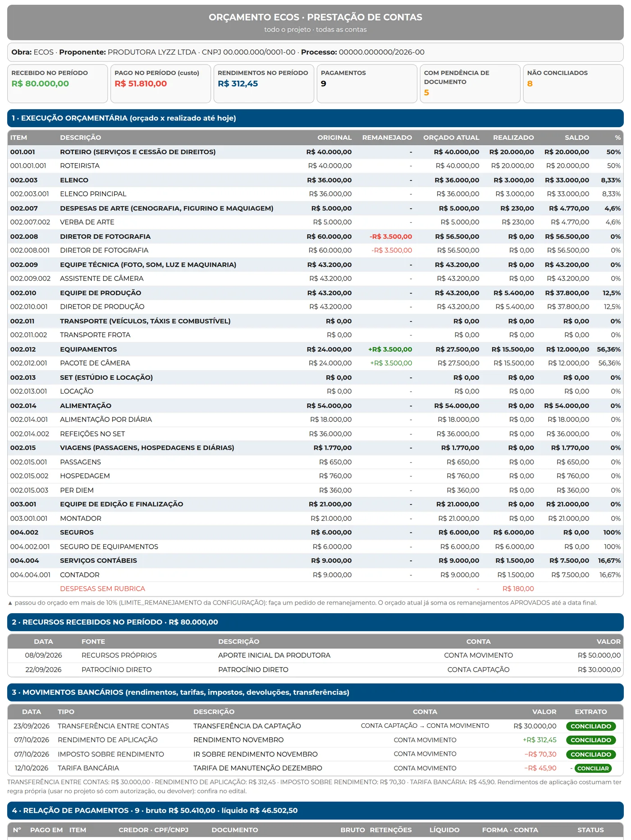Select the RECEBIDO NO PERÍODO summary card
The width and height of the screenshot is (631, 840).
click(58, 83)
